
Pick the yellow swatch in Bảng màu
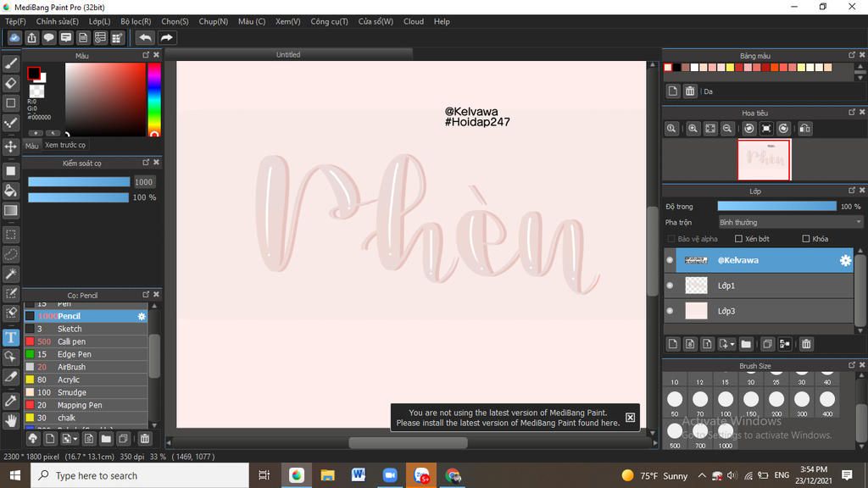pos(730,68)
